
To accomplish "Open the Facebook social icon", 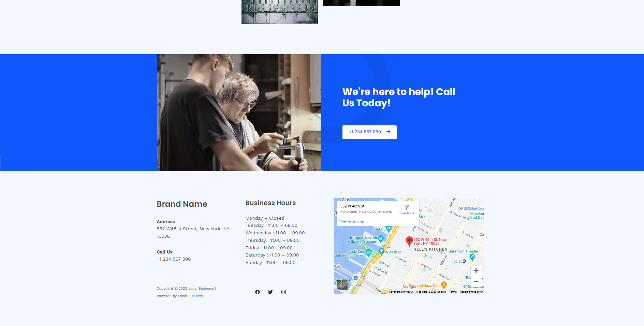I will tap(258, 292).
